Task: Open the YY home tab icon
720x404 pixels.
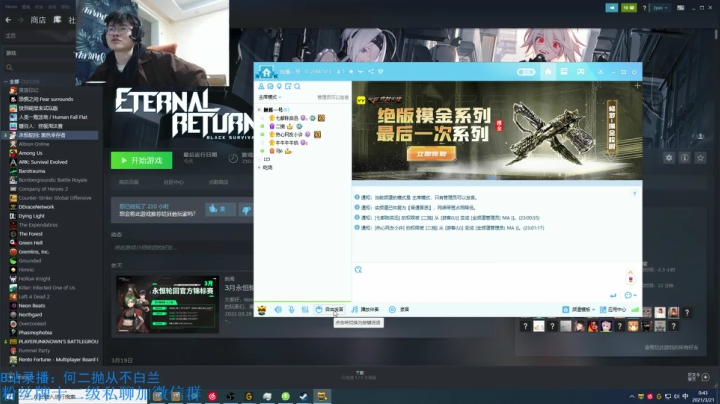Action: (548, 72)
